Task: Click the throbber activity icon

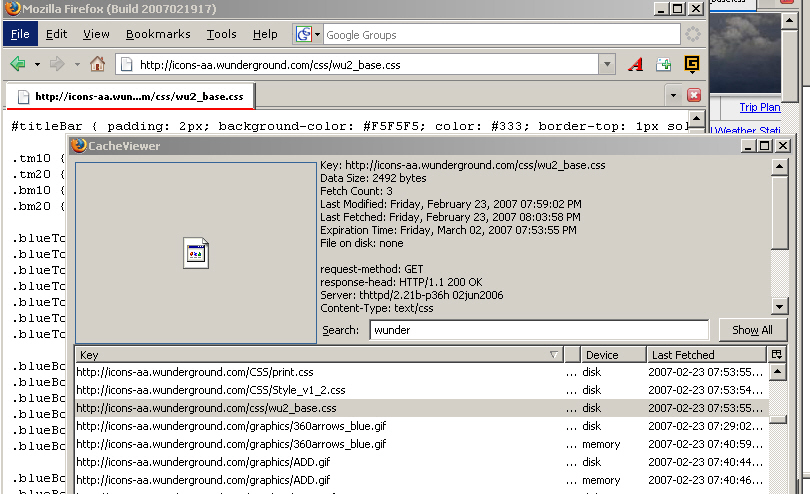Action: [x=693, y=35]
